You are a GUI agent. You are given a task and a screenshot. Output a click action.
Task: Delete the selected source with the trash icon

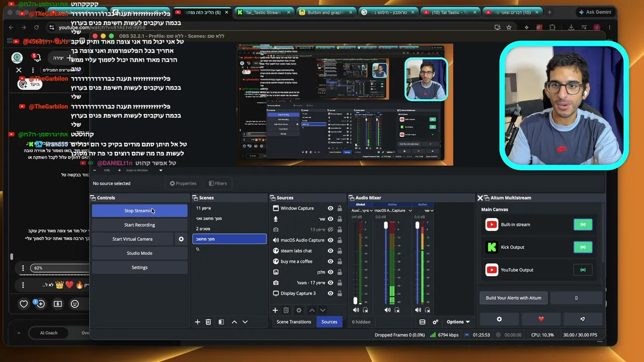coord(286,310)
